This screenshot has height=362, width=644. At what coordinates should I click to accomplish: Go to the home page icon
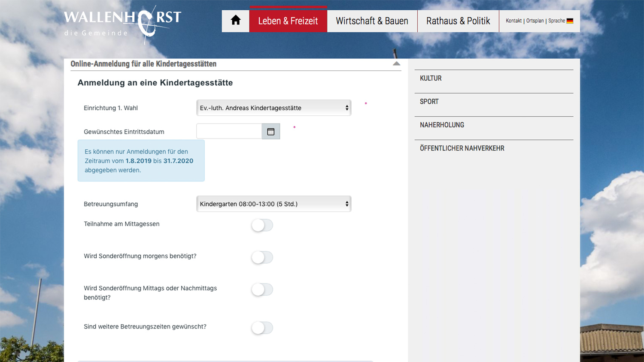pos(236,21)
